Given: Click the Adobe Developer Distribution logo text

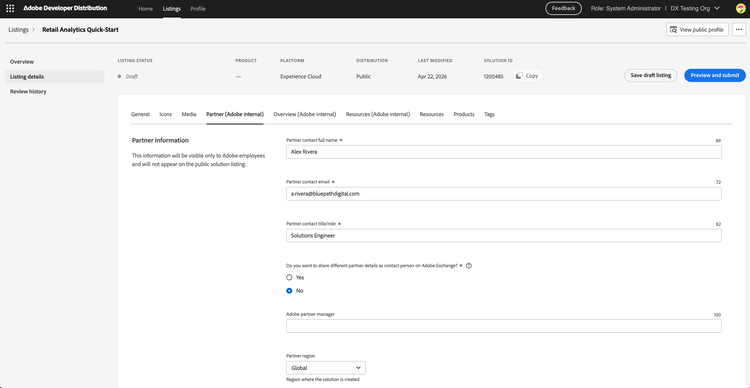Looking at the screenshot, I should tap(65, 9).
